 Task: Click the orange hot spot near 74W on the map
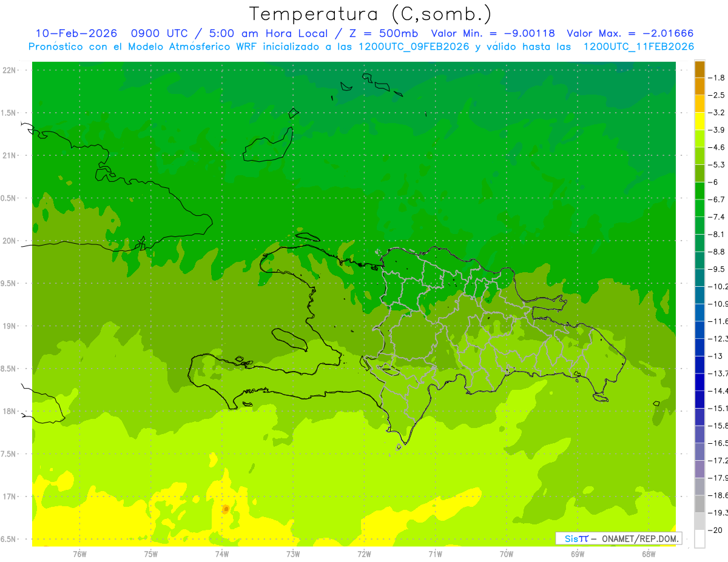click(225, 509)
